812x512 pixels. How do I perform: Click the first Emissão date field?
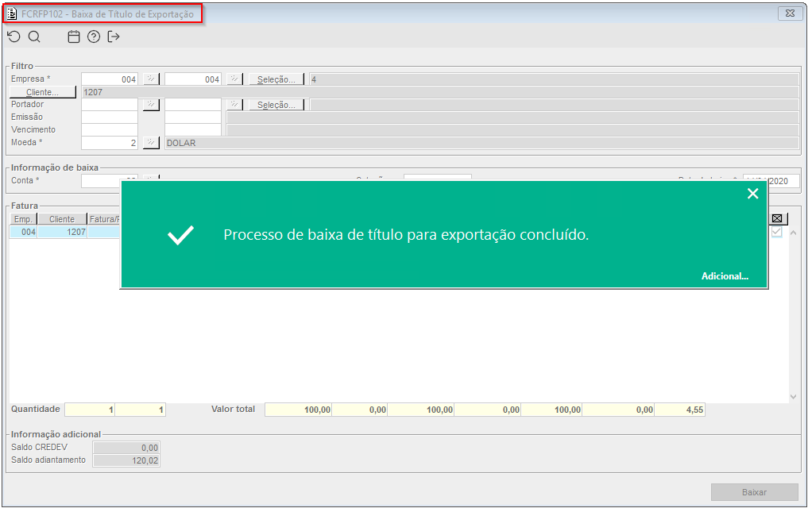(110, 117)
